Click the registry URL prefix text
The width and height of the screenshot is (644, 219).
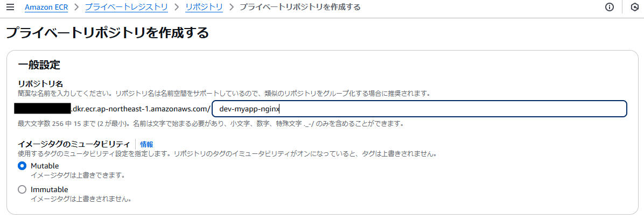(x=141, y=109)
